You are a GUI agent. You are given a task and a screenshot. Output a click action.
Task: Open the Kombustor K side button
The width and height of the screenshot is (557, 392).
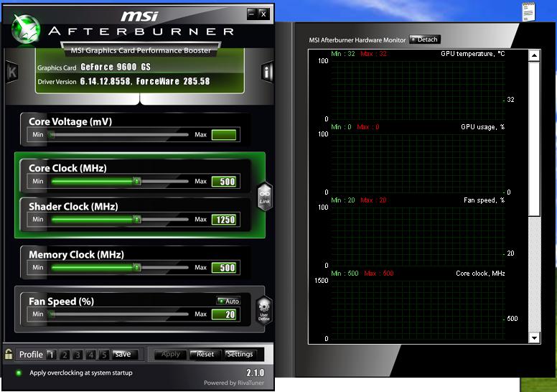click(x=12, y=72)
